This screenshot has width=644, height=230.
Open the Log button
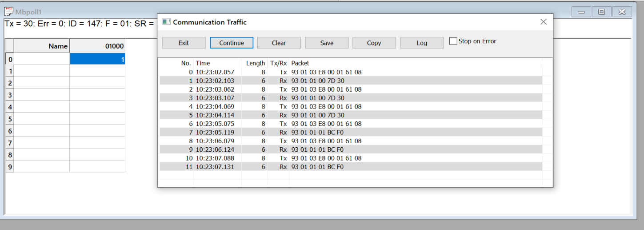tap(422, 43)
